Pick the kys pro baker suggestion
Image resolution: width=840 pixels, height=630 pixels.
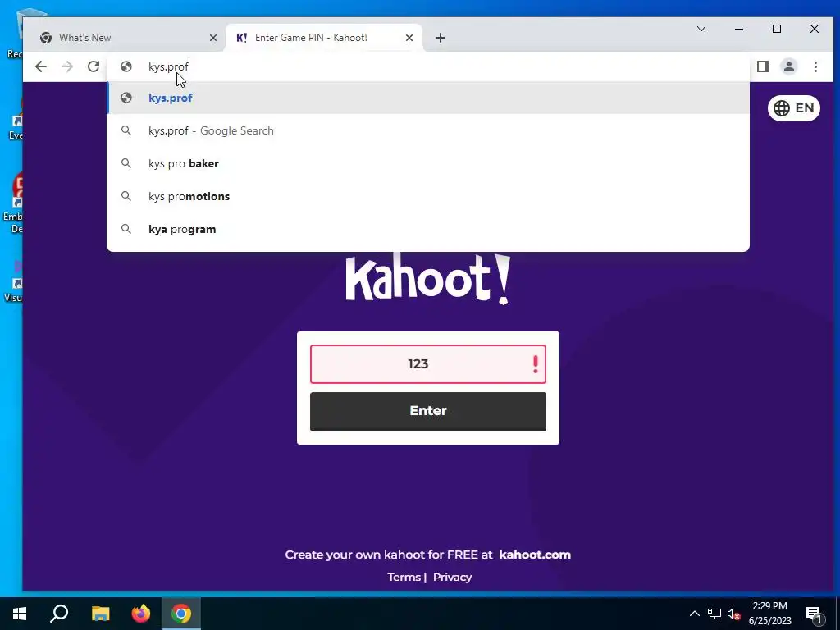[428, 163]
